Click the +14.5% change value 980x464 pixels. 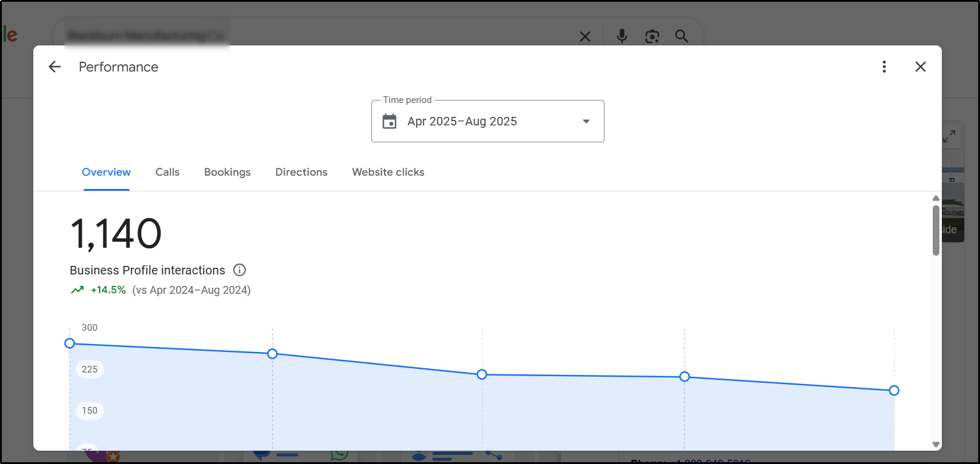coord(108,290)
